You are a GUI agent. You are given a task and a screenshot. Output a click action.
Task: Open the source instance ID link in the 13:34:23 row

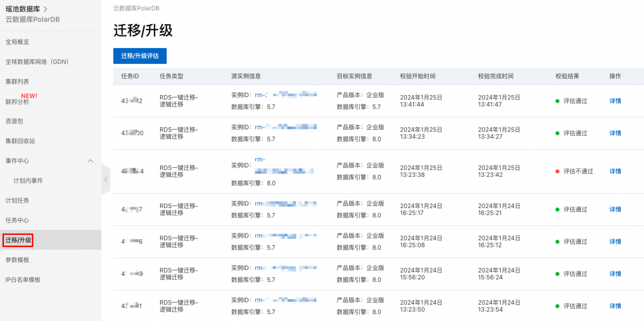(286, 127)
